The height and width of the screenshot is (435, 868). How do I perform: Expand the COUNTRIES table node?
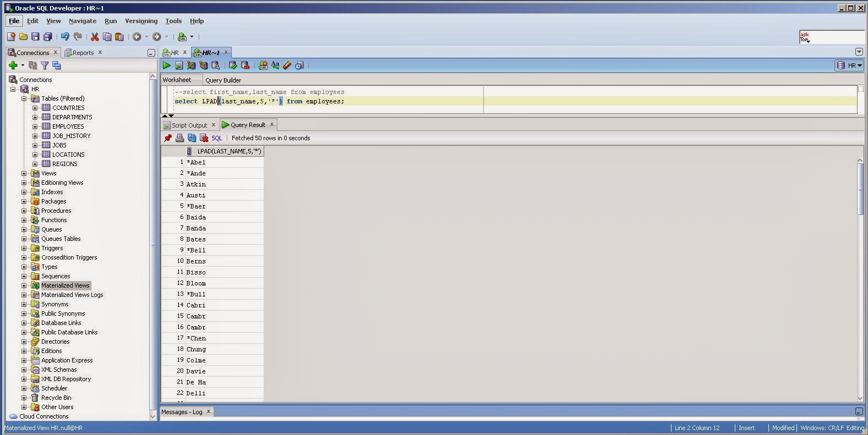coord(35,108)
